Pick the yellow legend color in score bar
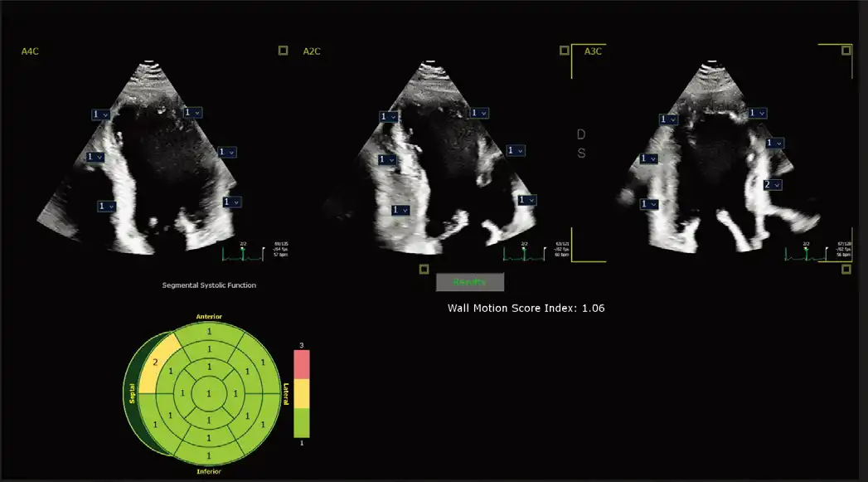 click(x=301, y=394)
